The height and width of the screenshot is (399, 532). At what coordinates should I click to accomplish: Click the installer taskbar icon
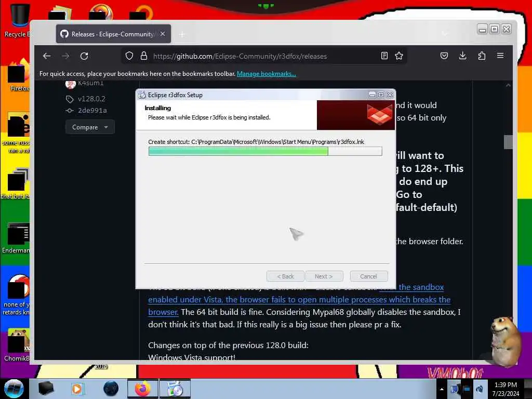(x=175, y=389)
